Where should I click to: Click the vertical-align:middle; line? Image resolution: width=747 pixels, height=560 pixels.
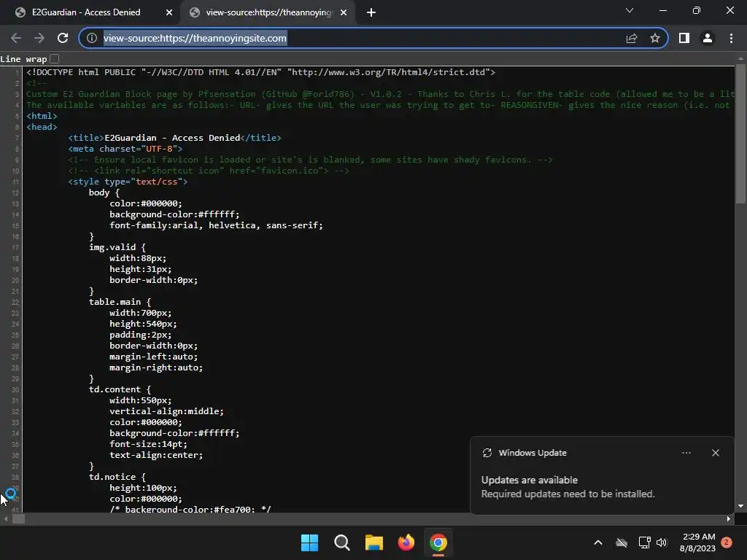pyautogui.click(x=167, y=411)
